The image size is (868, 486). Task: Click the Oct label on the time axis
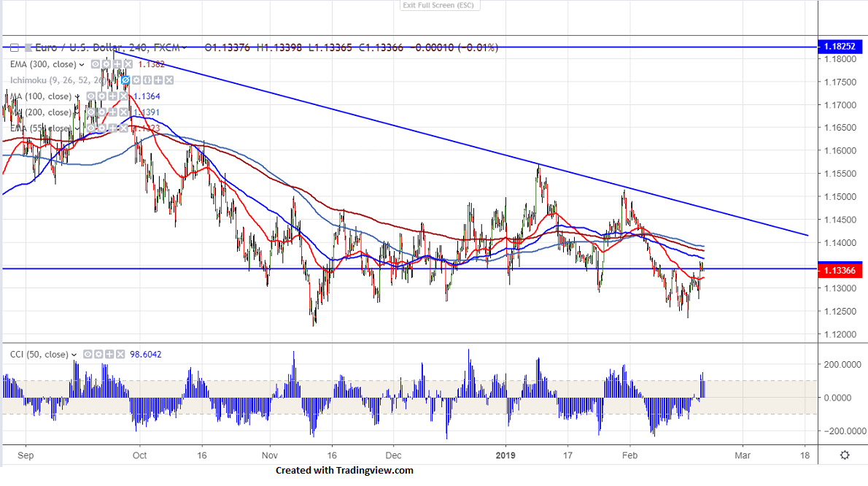[139, 455]
